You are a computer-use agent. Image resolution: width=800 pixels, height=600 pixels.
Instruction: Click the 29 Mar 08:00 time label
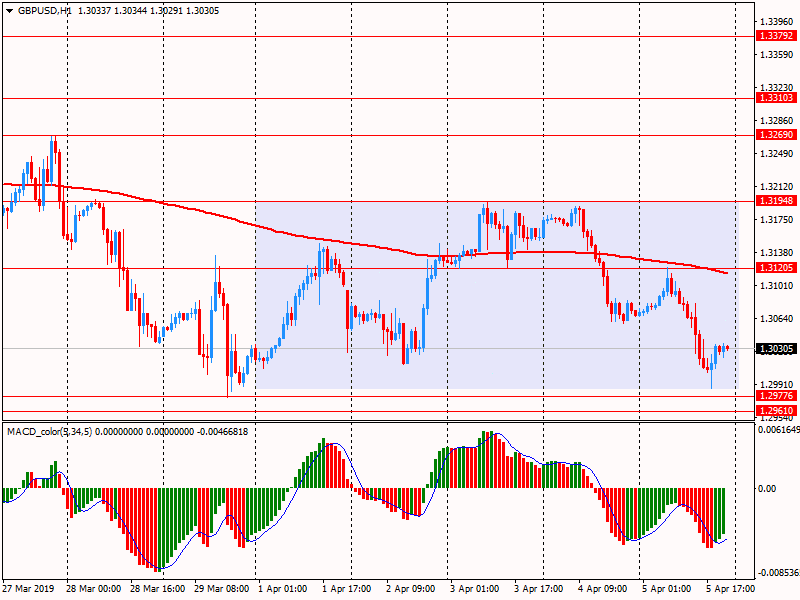click(221, 589)
